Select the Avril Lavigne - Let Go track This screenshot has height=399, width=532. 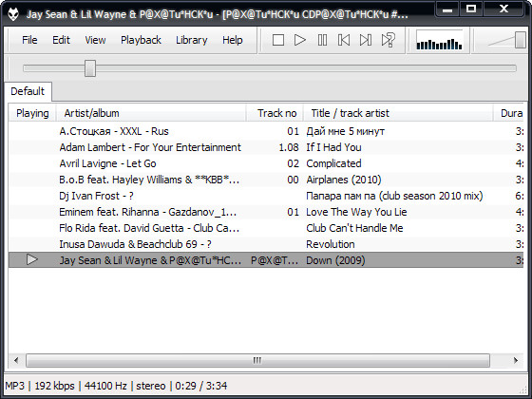[x=266, y=163]
